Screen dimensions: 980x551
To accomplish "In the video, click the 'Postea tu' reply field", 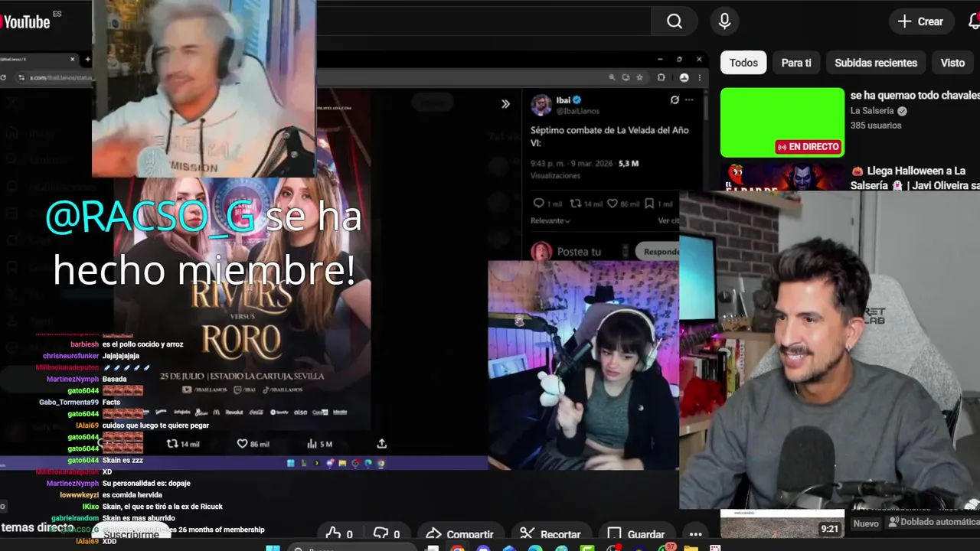I will 580,251.
